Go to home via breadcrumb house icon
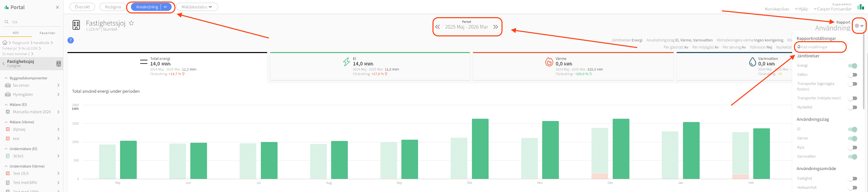The width and height of the screenshot is (868, 192). 5,43
